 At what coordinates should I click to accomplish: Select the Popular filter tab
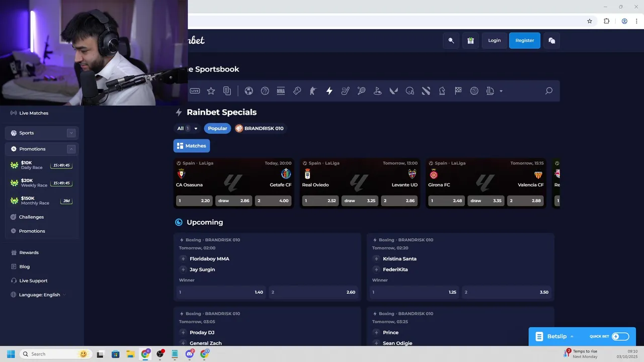(217, 128)
